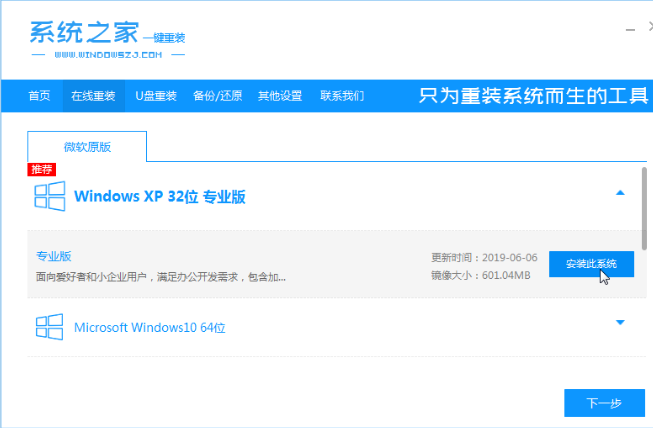Switch to the 微软原版 tab

click(x=87, y=147)
